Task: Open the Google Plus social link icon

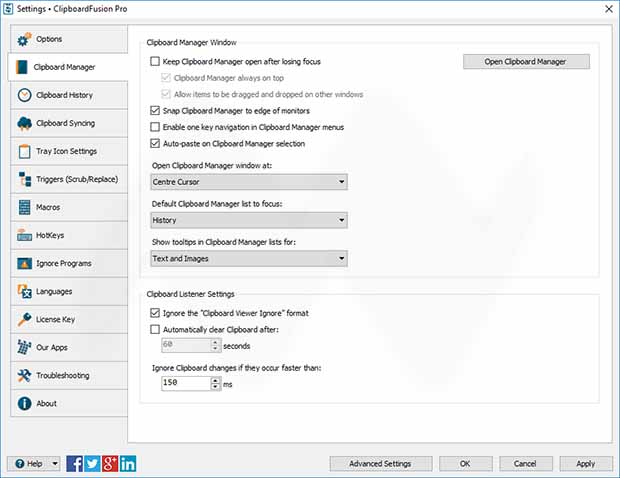Action: [110, 464]
